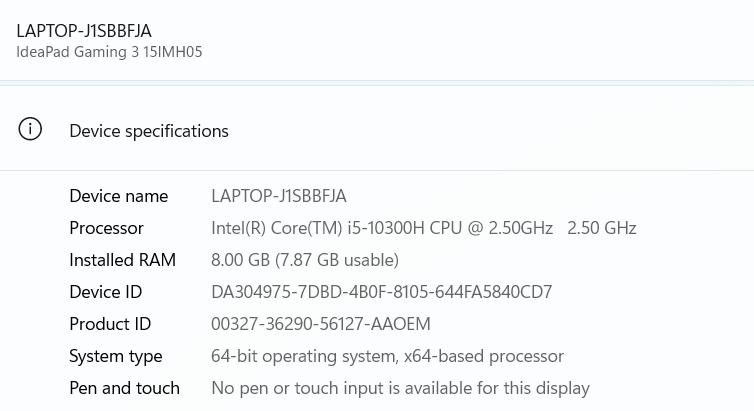Click the 2.50 GHz processor speed value
The width and height of the screenshot is (754, 411).
(x=601, y=228)
